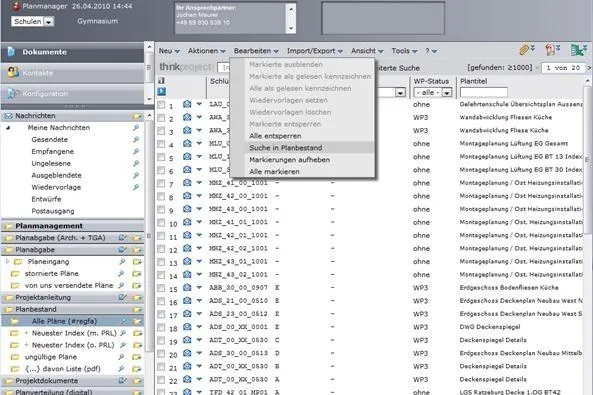Click search icon beside stornierte Pläne
This screenshot has height=395, width=593.
[121, 274]
